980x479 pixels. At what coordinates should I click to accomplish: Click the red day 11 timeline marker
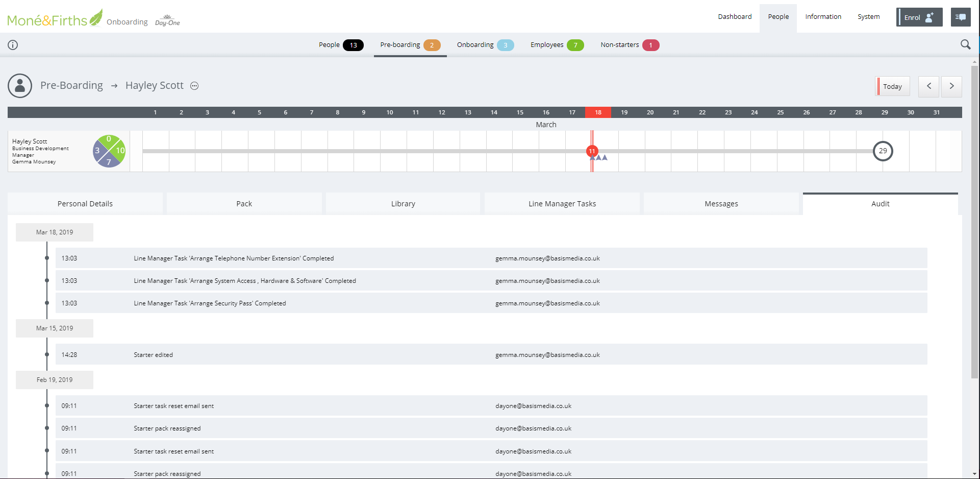(592, 151)
